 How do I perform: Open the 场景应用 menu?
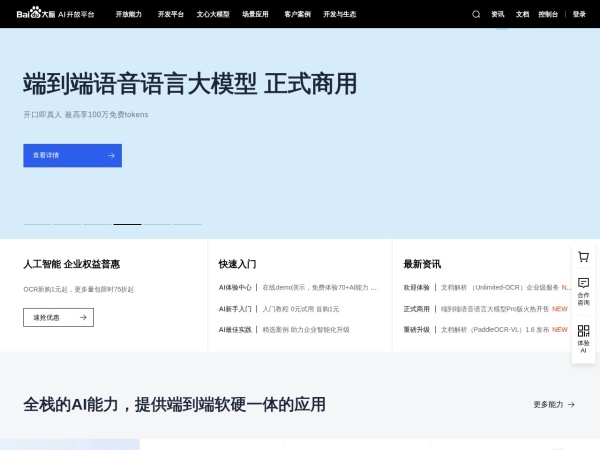click(255, 15)
